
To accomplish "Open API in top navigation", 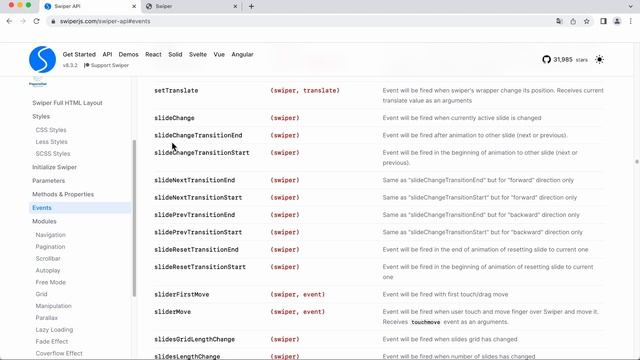I will [107, 54].
